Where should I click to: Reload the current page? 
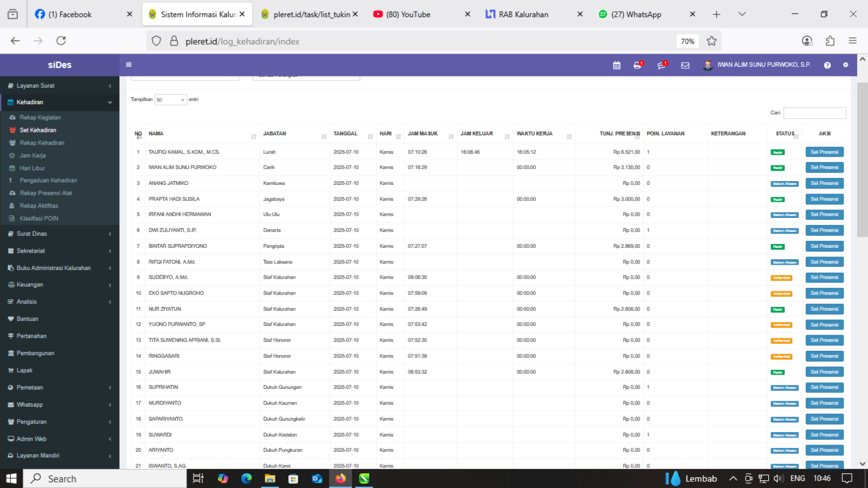pyautogui.click(x=61, y=41)
